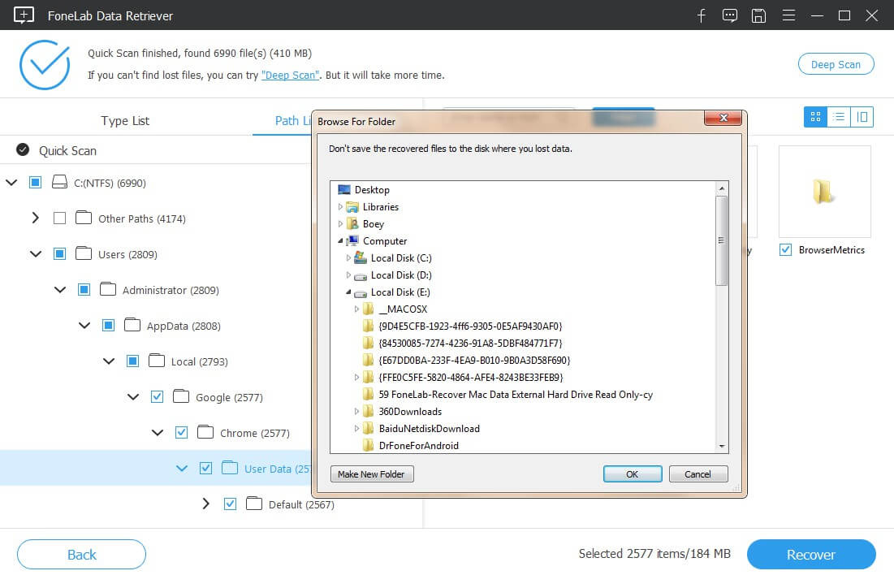Close the Browse For Folder dialog

pyautogui.click(x=723, y=118)
